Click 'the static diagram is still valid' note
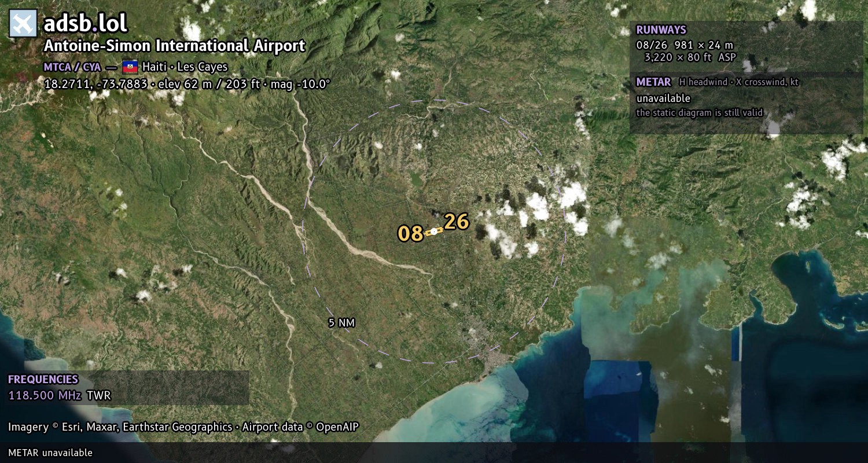Viewport: 868px width, 463px height. pos(700,113)
